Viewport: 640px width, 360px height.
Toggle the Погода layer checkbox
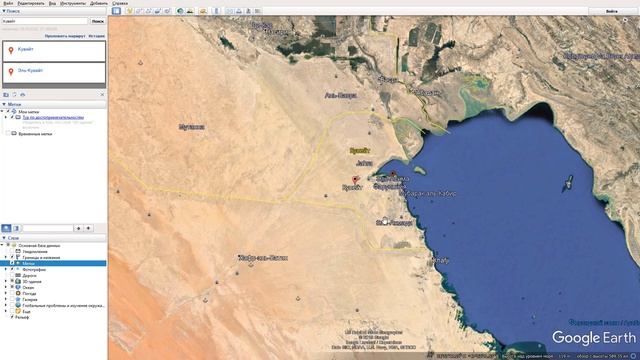[12, 293]
